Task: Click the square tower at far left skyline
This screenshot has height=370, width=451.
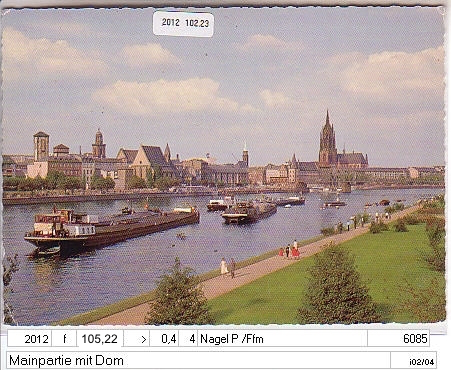Action: pos(41,146)
